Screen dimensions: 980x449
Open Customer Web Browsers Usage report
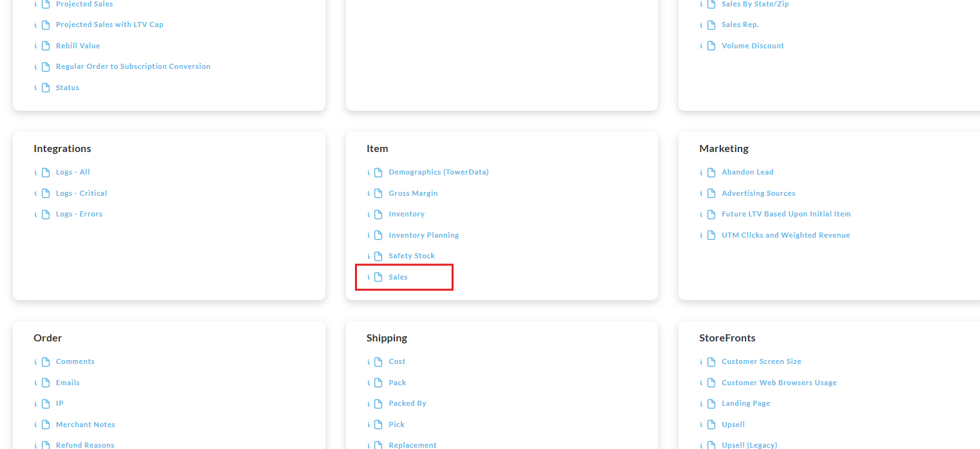[x=779, y=383]
